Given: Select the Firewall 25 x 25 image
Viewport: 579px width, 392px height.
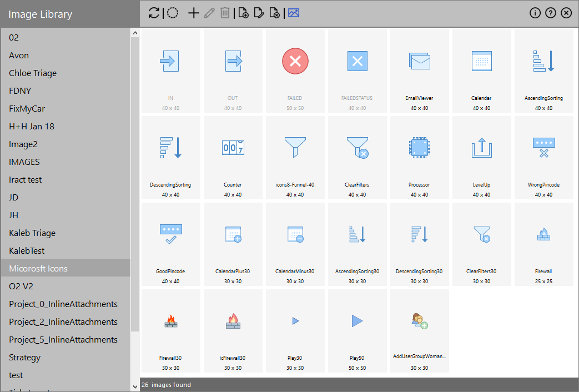Looking at the screenshot, I should (x=544, y=244).
